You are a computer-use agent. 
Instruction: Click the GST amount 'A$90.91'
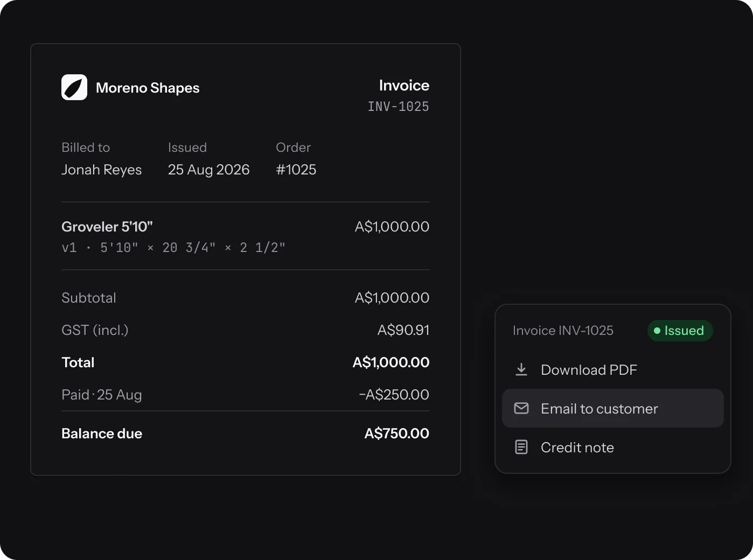pos(403,330)
